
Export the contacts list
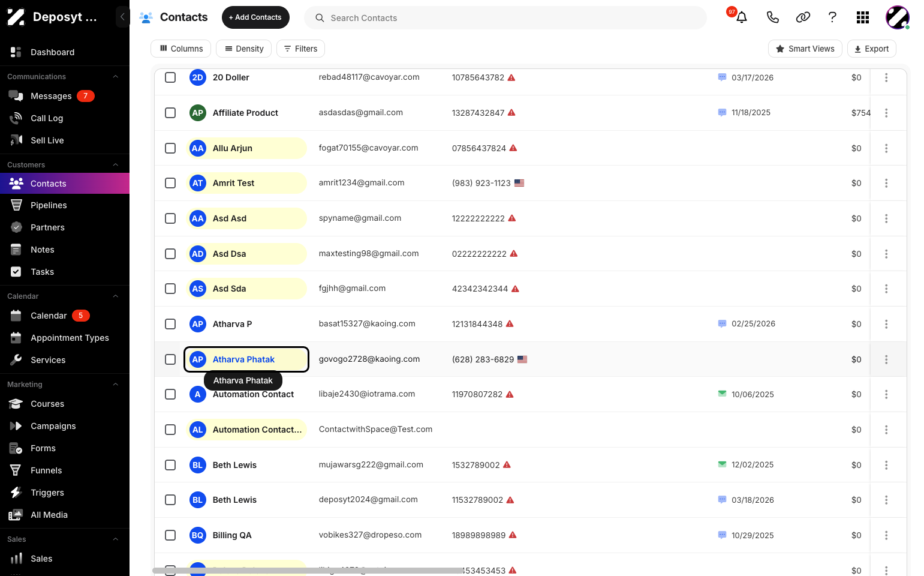coord(872,49)
